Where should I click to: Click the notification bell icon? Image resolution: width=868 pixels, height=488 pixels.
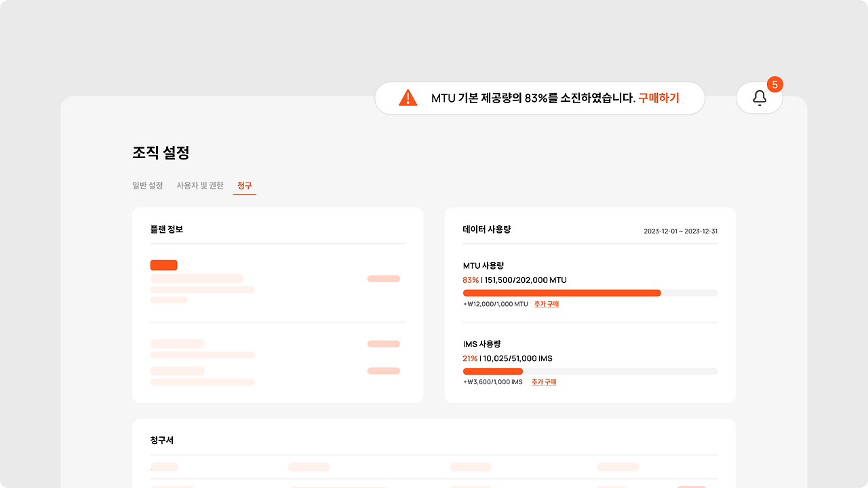pyautogui.click(x=759, y=97)
